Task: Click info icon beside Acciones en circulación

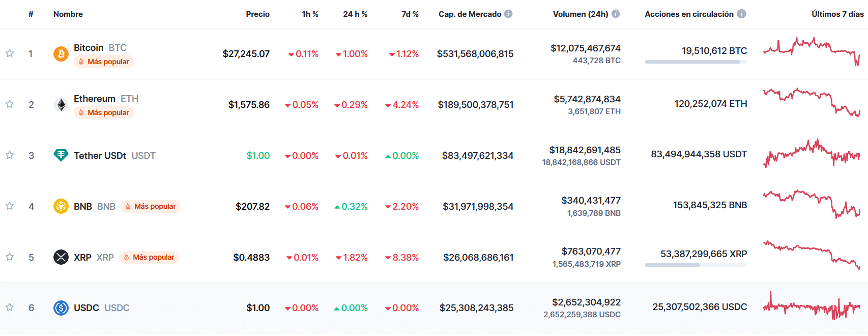Action: 741,14
